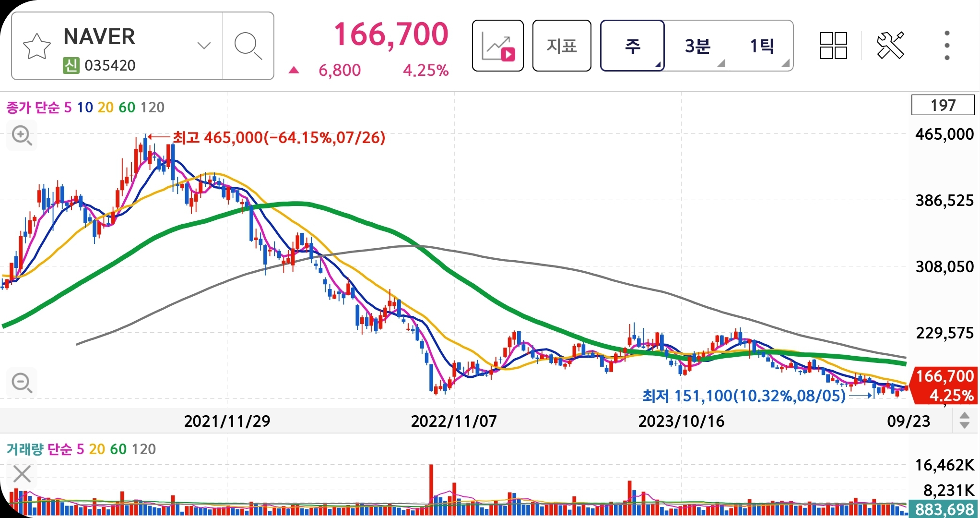The image size is (980, 518).
Task: Click the 2023/10/16 date axis label
Action: tap(681, 421)
